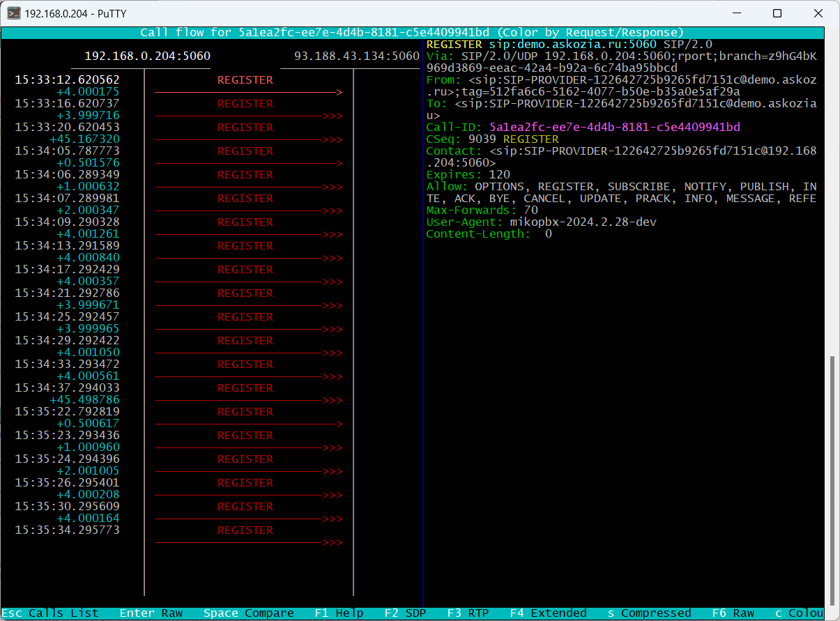This screenshot has width=840, height=621.
Task: Maximize the PuTTY window
Action: coord(777,13)
